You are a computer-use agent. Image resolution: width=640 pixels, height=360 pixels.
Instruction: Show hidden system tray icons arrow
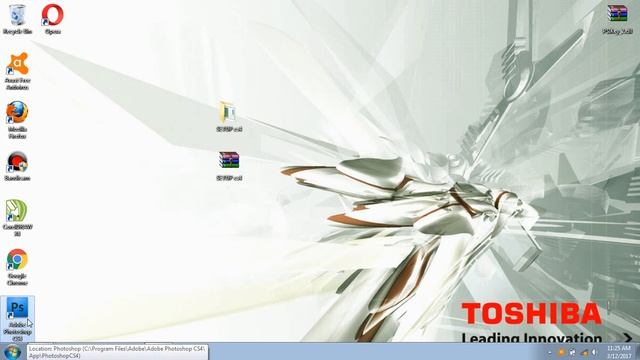(549, 352)
